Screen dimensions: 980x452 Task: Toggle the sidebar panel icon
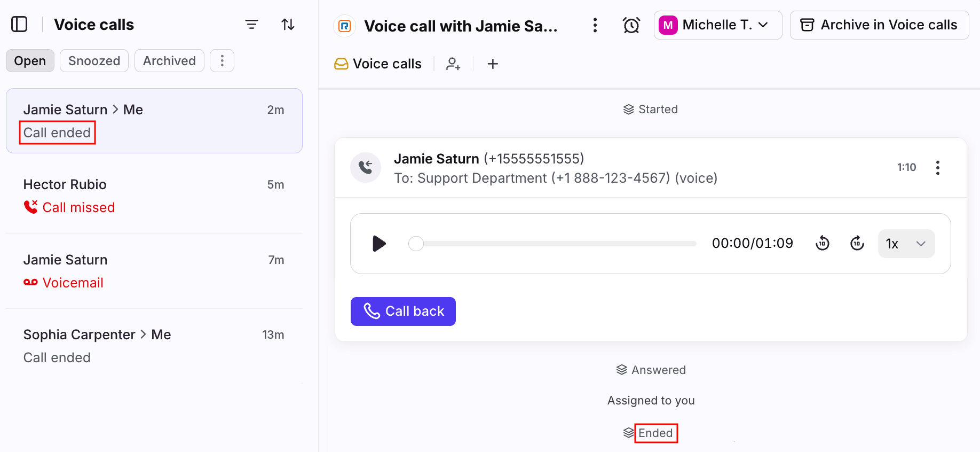(x=19, y=25)
